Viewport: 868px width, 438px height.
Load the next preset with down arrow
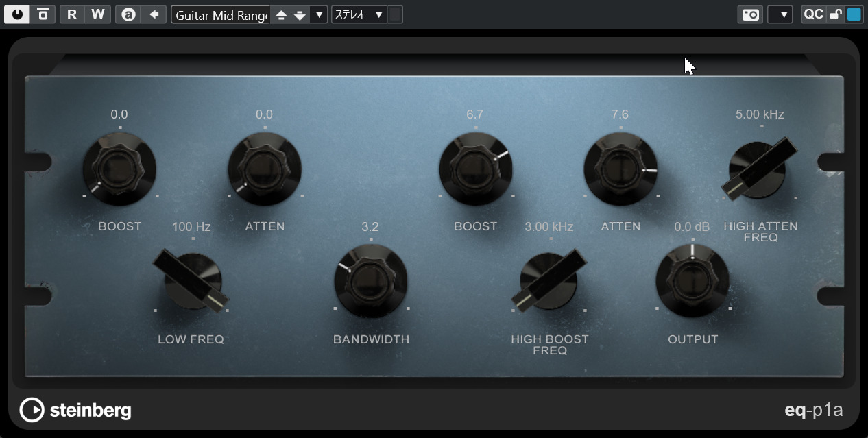pos(300,15)
